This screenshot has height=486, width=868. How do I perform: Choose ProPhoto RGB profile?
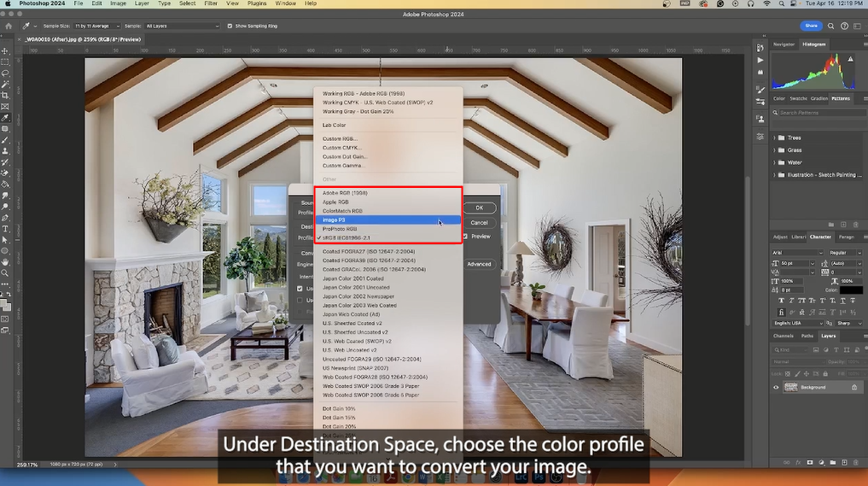(x=388, y=229)
